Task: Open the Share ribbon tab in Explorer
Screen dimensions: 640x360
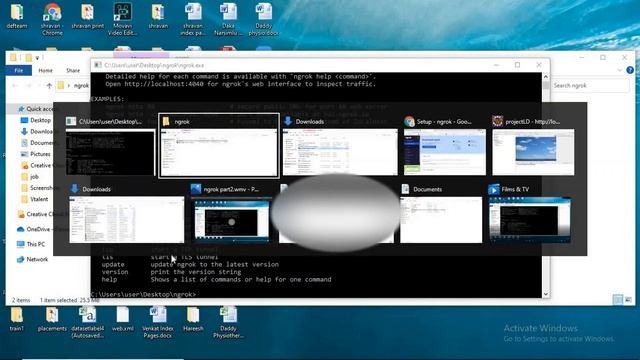Action: click(x=73, y=71)
